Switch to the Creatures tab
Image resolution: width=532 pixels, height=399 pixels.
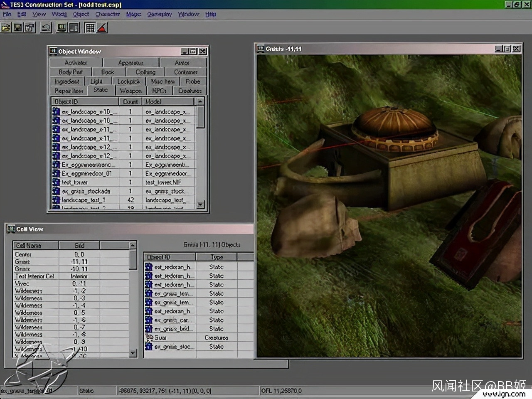[190, 91]
